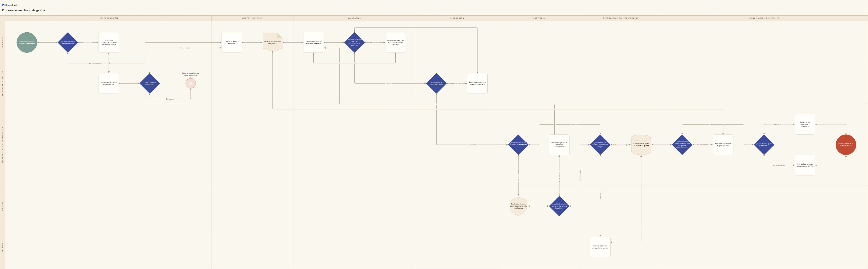Select the 'Presentar el gasto en el sistema' box

pyautogui.click(x=313, y=42)
